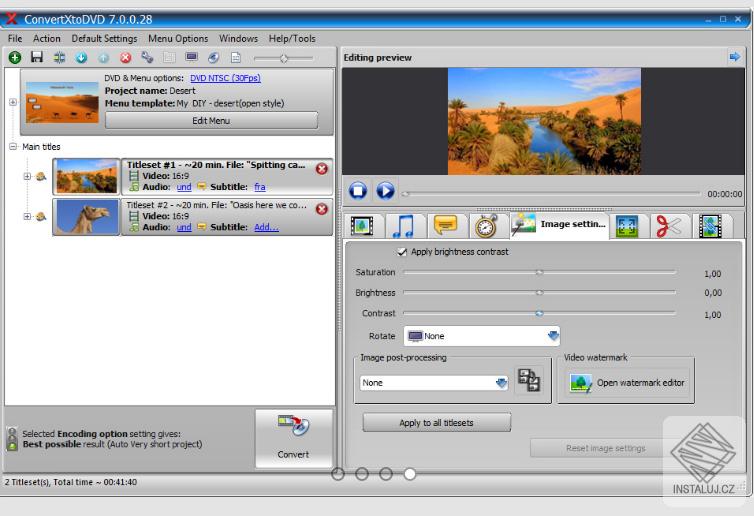Click the document log toolbar icon

(x=236, y=58)
